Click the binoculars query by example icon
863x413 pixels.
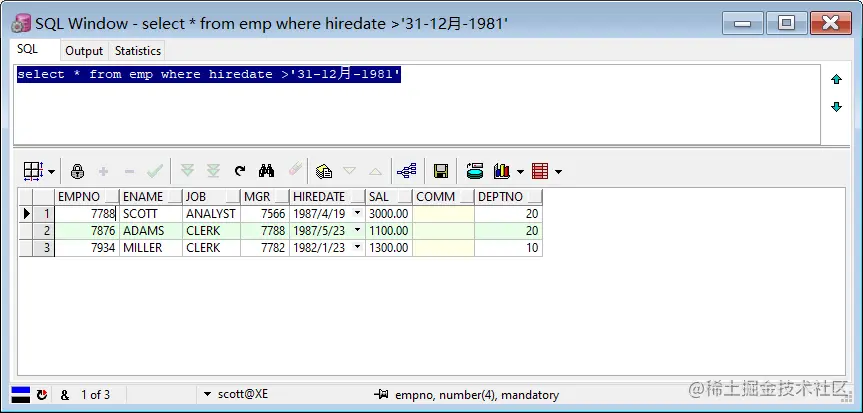266,171
